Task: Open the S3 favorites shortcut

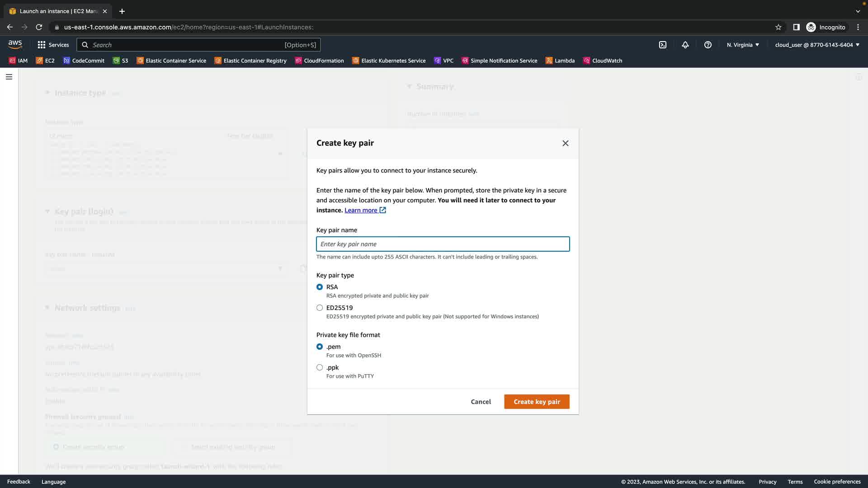Action: pos(121,61)
